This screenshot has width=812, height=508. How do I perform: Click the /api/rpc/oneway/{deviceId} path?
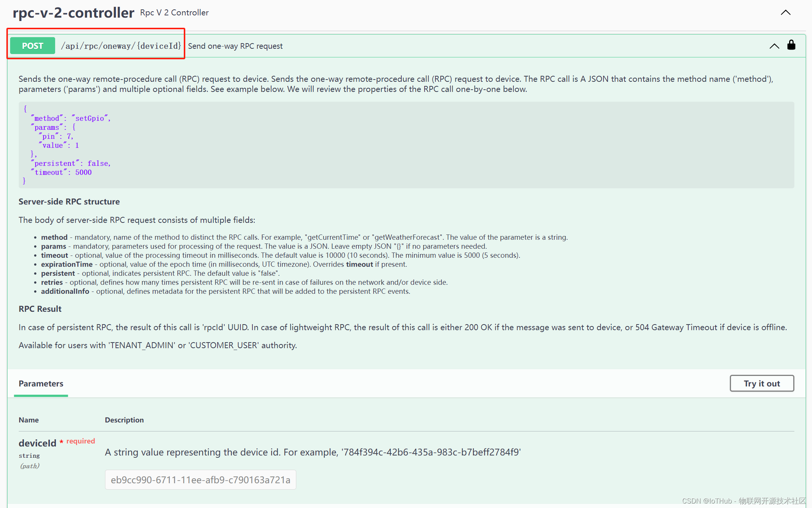[x=121, y=46]
